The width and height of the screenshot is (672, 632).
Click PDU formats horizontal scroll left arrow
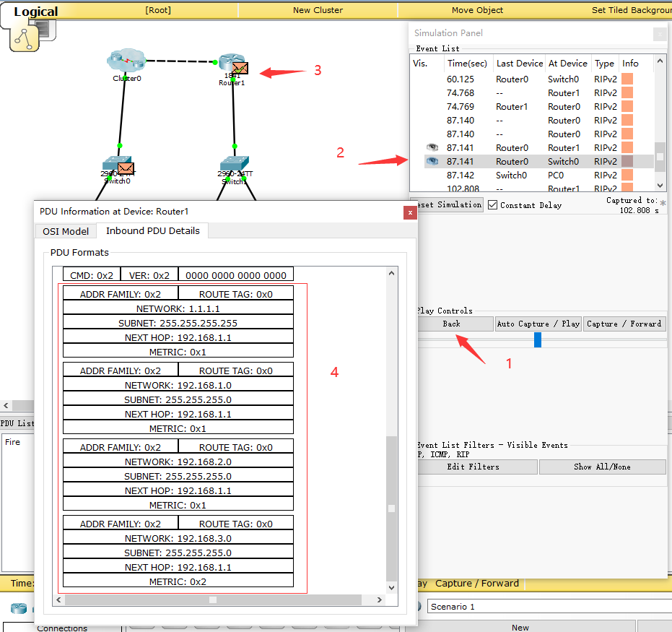coord(58,599)
